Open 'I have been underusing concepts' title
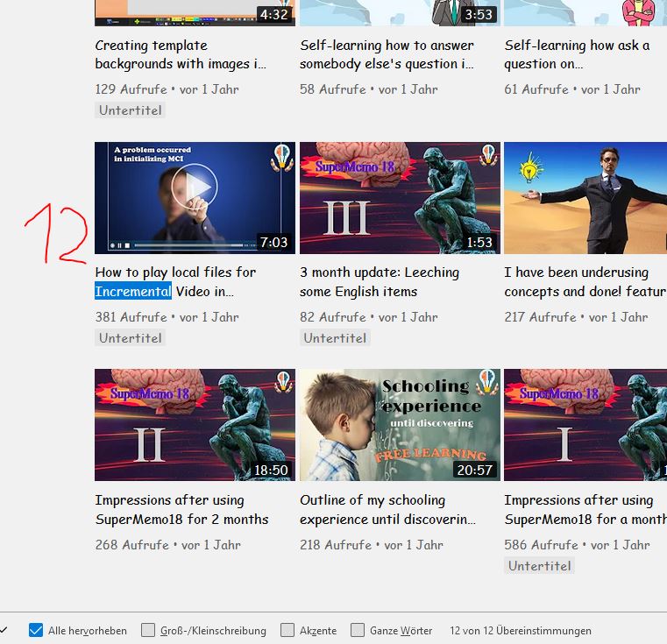This screenshot has height=644, width=667. (x=585, y=281)
